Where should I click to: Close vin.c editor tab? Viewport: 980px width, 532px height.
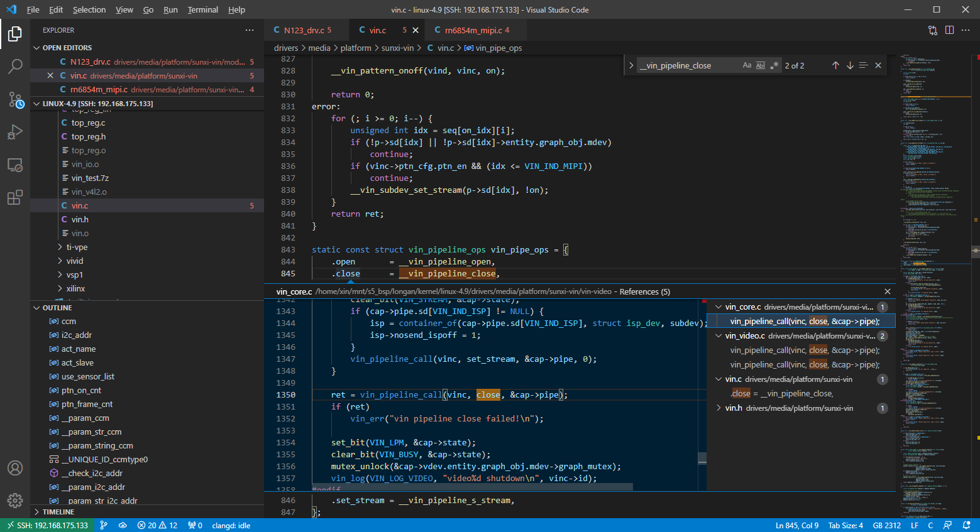(x=416, y=30)
